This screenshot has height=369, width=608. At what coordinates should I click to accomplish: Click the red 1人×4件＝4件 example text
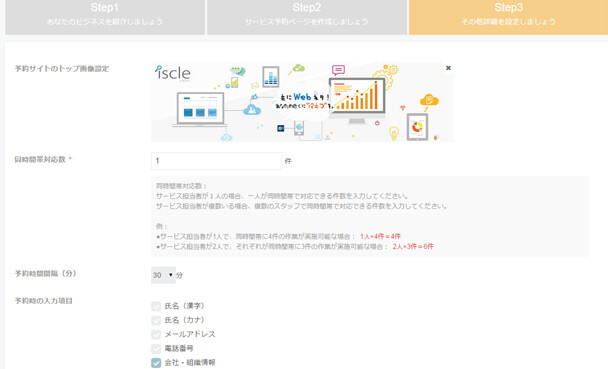(380, 236)
